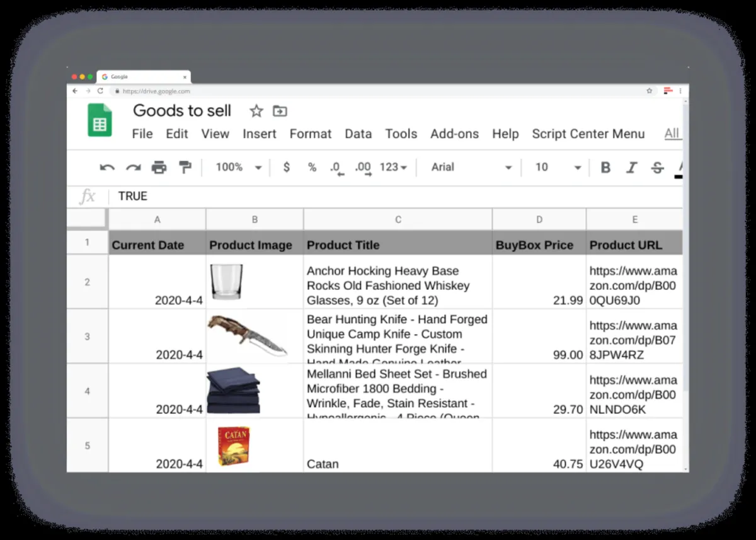Image resolution: width=756 pixels, height=540 pixels.
Task: Toggle Bold formatting
Action: coord(605,167)
